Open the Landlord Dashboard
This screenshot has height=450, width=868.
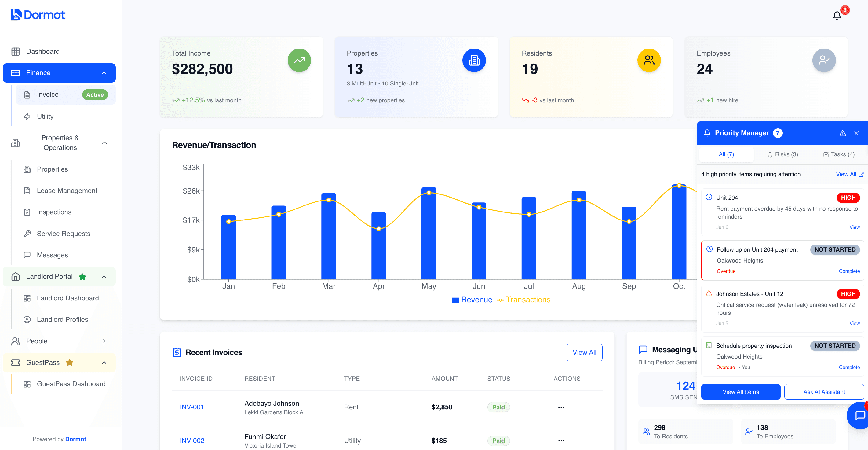(x=67, y=298)
